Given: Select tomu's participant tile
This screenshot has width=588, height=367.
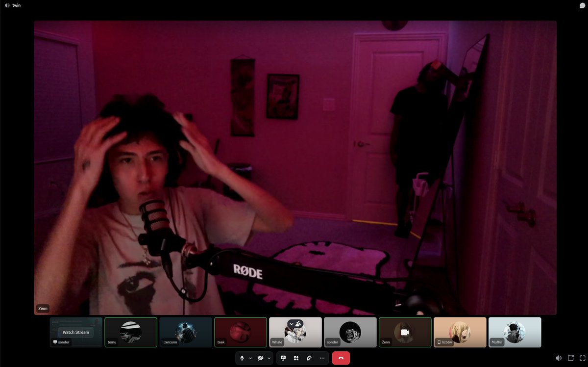Looking at the screenshot, I should 131,332.
